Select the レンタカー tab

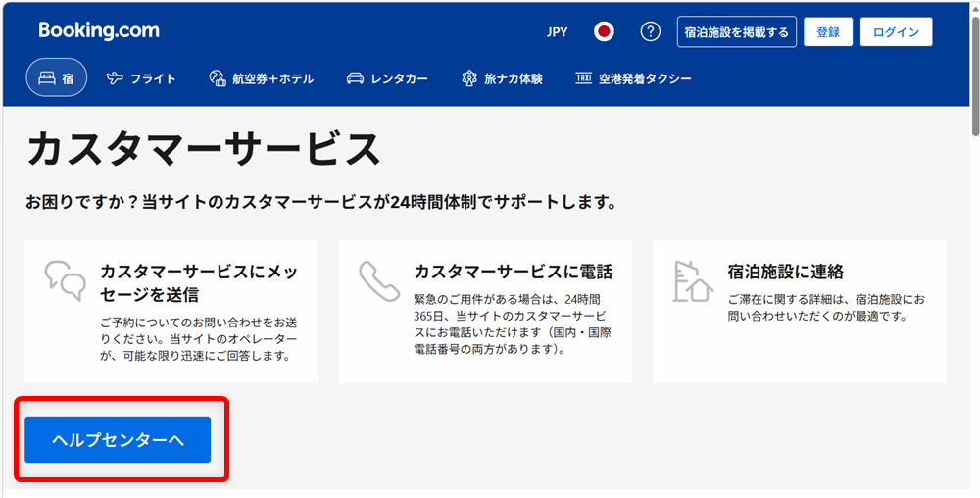click(387, 78)
